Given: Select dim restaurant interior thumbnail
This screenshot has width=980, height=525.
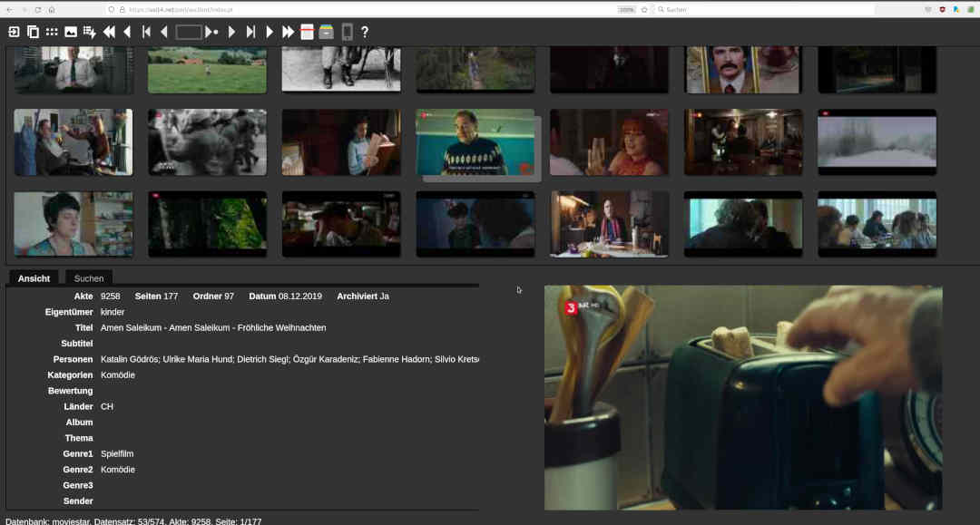Looking at the screenshot, I should point(742,142).
